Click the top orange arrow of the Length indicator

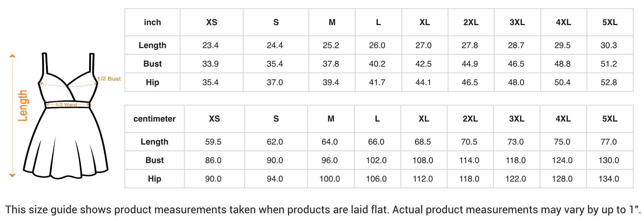click(12, 56)
